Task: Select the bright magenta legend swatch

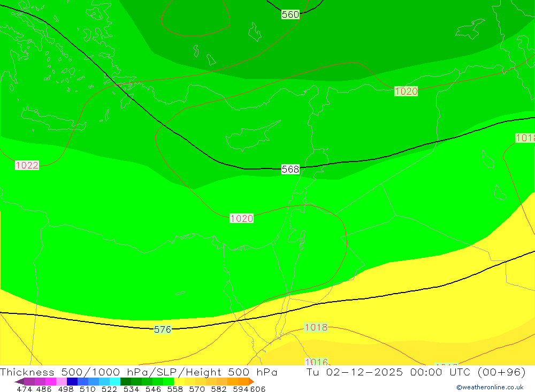Action: point(50,381)
